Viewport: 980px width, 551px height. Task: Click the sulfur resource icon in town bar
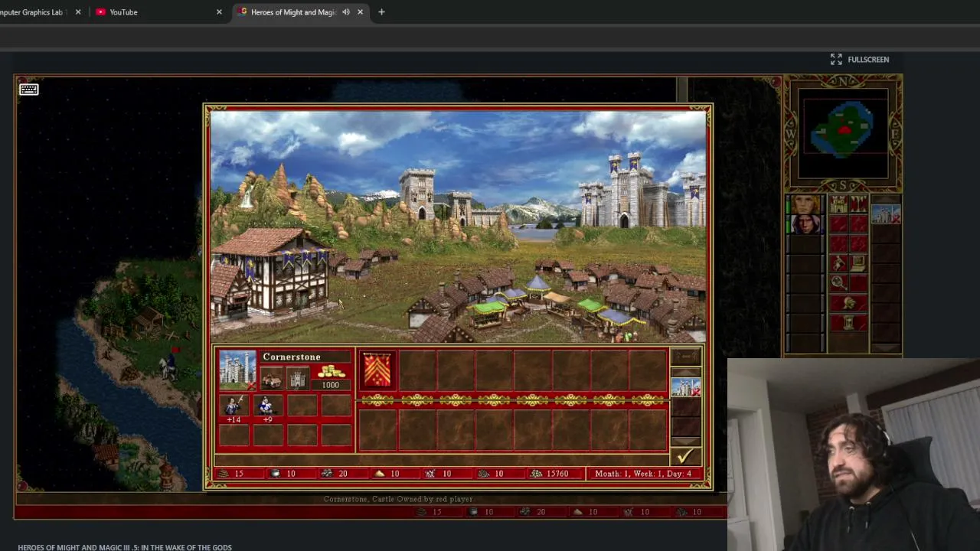pyautogui.click(x=379, y=474)
